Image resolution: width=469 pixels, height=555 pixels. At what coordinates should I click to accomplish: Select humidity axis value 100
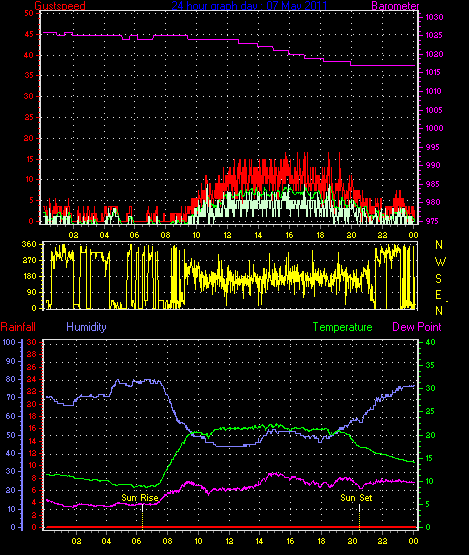pos(9,342)
